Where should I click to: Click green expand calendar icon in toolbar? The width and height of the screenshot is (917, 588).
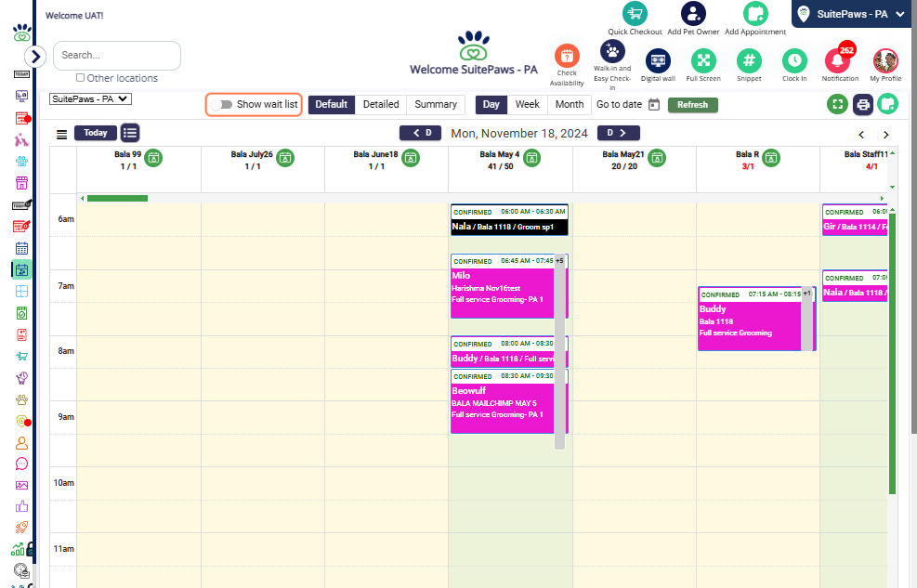837,105
